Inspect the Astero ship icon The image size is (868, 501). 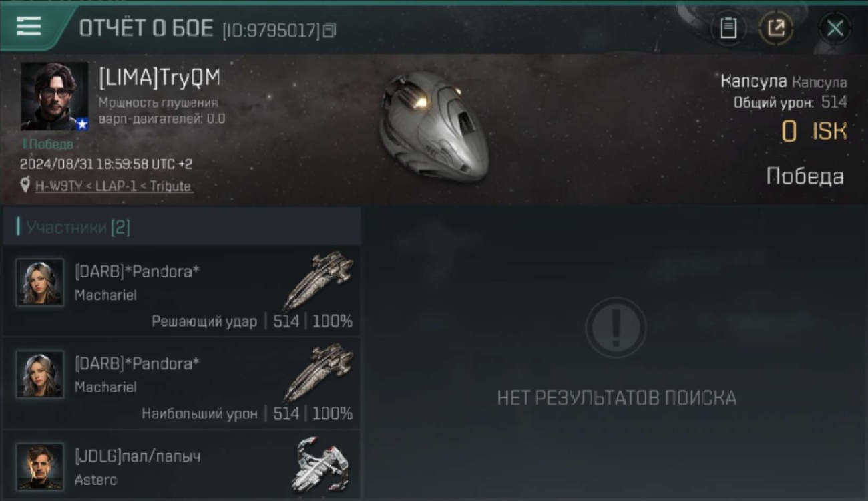(320, 464)
